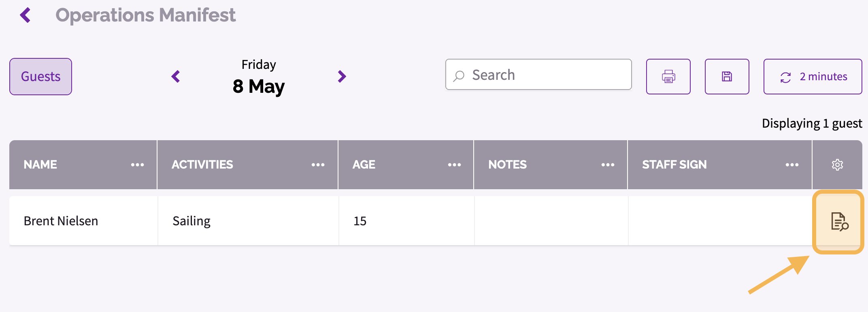Go to next day arrow
Viewport: 868px width, 312px height.
point(342,77)
